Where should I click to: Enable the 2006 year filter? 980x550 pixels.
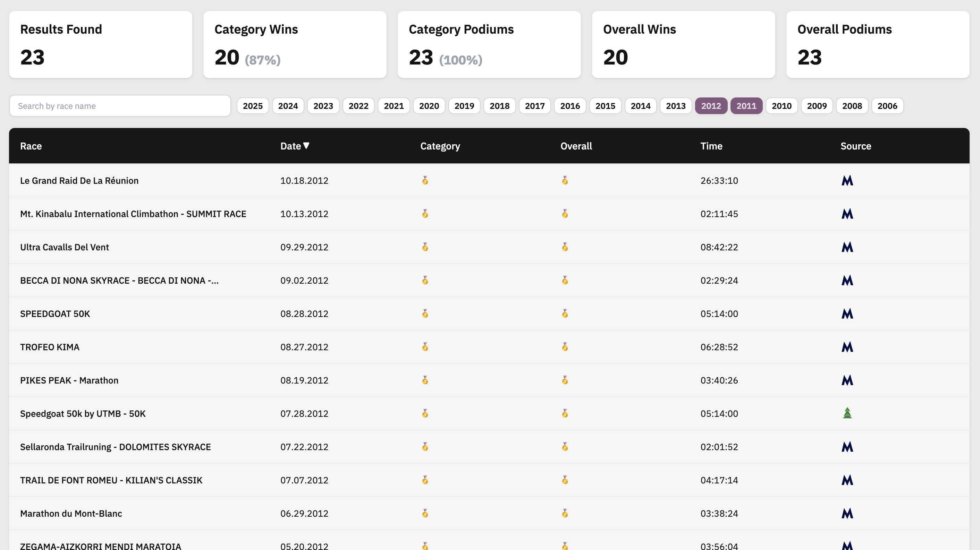887,106
